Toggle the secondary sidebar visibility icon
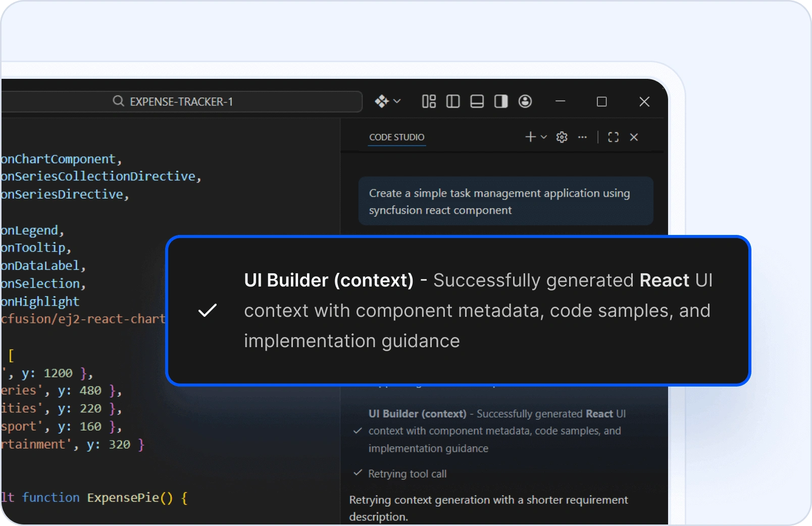812x526 pixels. click(x=500, y=102)
